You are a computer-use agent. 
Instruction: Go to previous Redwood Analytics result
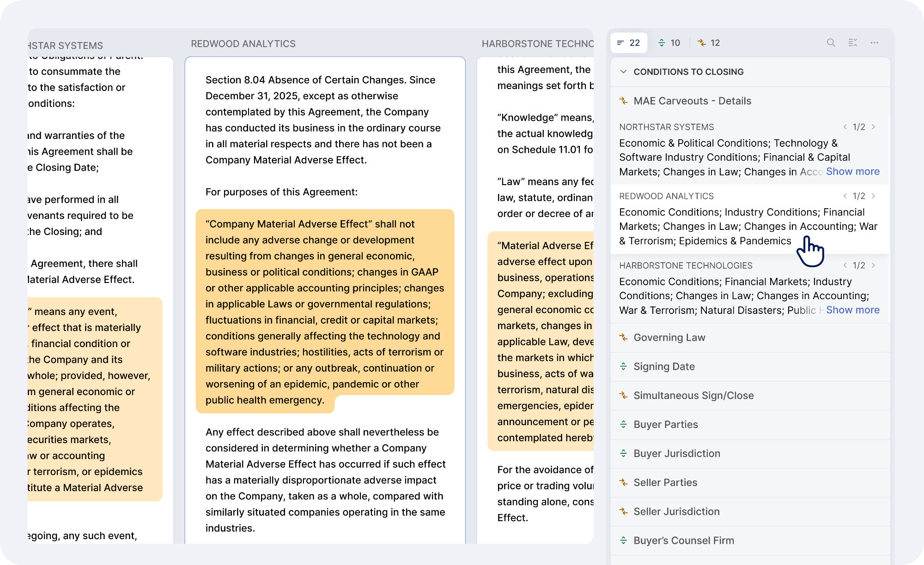pos(845,196)
